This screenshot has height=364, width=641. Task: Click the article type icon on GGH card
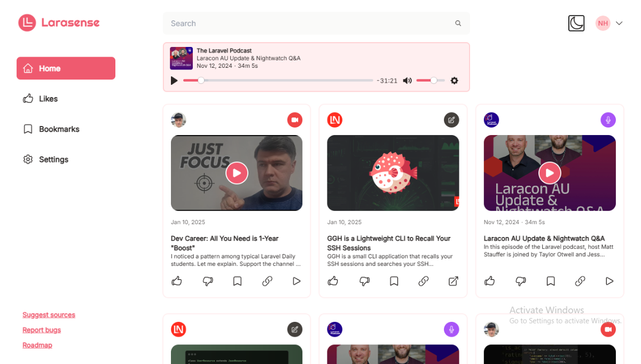tap(451, 120)
